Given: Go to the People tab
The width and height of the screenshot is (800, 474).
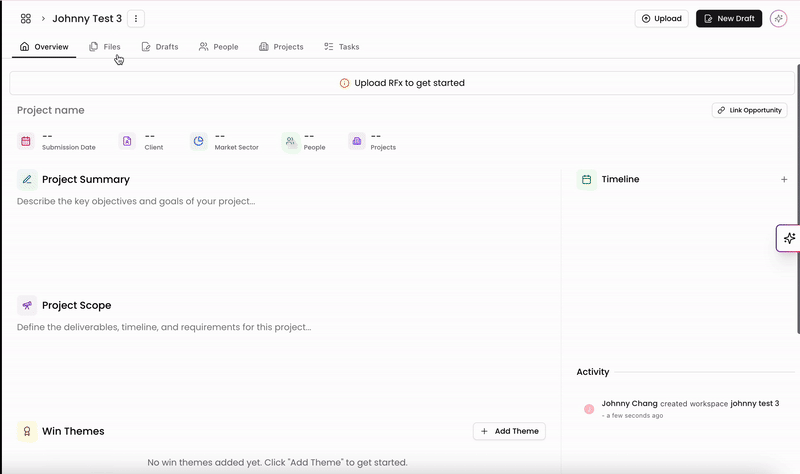Looking at the screenshot, I should (x=218, y=46).
